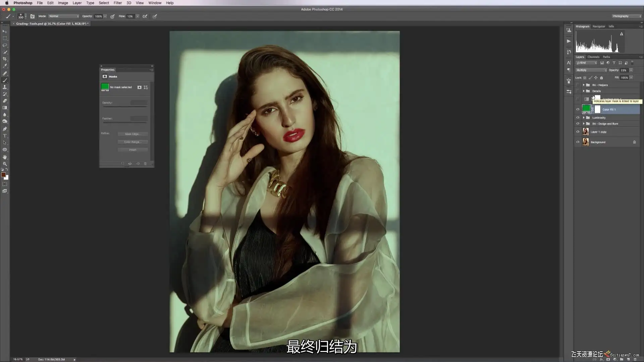Hide the Color Fill 1 layer

tap(578, 109)
